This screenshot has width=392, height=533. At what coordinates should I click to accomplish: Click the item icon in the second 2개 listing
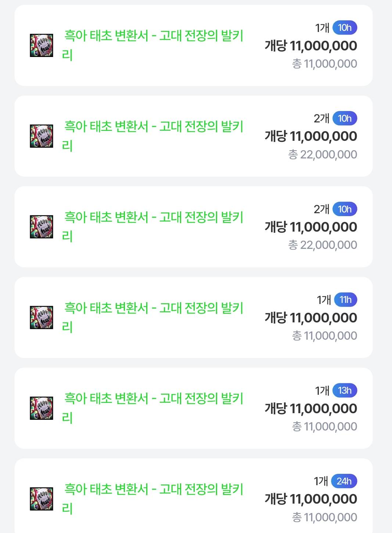[42, 227]
